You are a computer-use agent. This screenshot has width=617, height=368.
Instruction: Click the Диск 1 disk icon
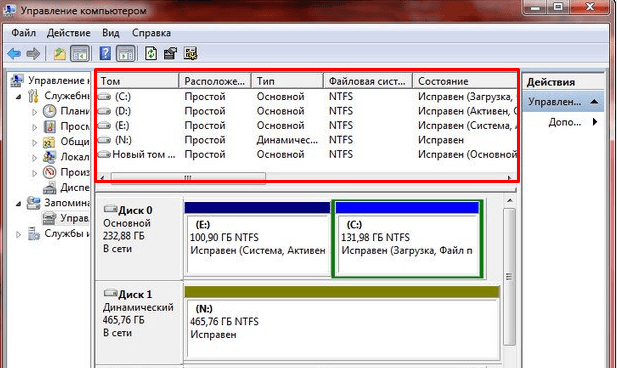pyautogui.click(x=111, y=293)
